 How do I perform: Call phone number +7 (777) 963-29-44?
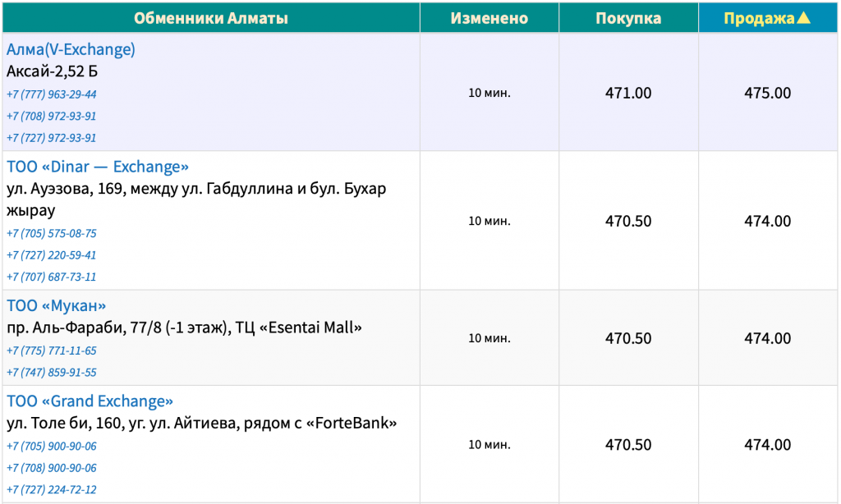click(x=52, y=94)
